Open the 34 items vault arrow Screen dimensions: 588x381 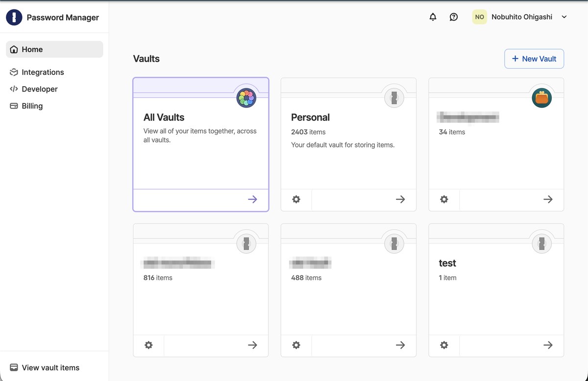(548, 199)
